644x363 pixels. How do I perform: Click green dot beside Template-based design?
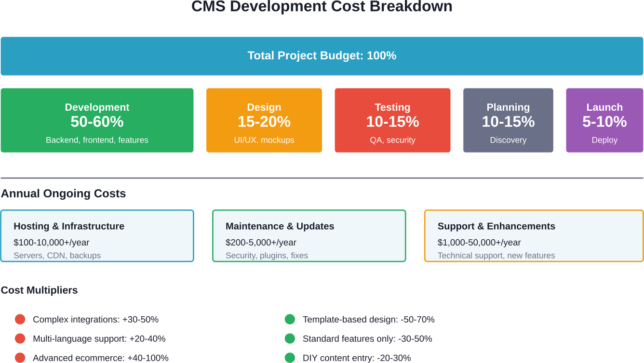290,319
